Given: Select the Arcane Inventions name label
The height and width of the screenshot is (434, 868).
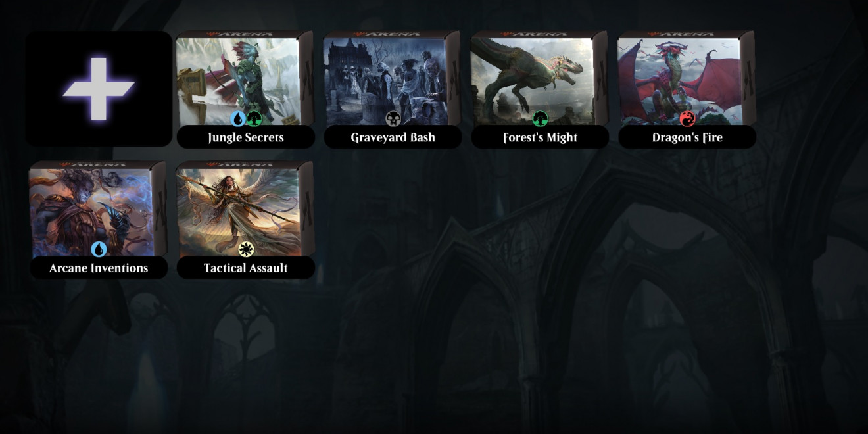Looking at the screenshot, I should [99, 268].
